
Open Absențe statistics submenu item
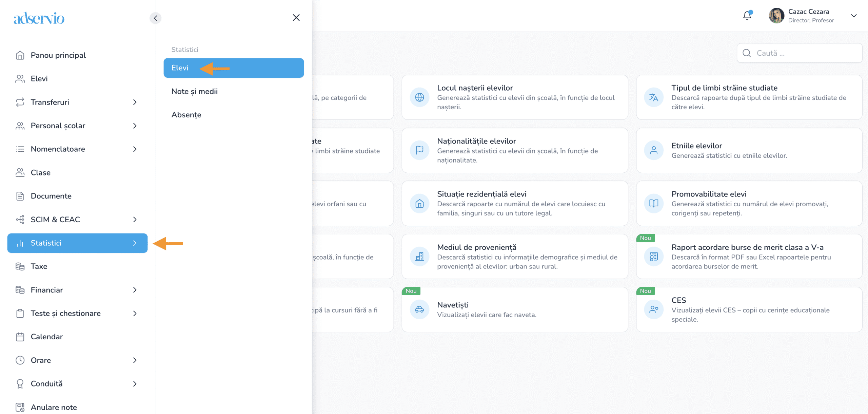point(186,115)
